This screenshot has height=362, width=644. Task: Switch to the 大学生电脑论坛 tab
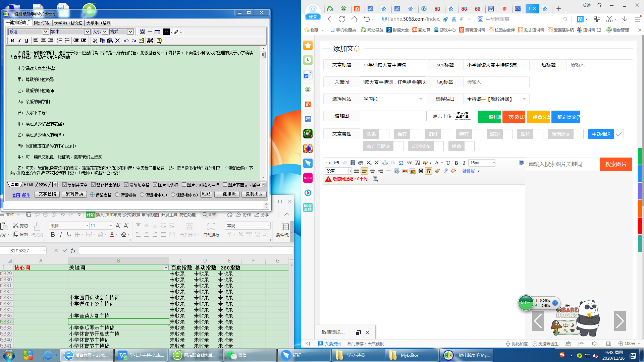click(68, 23)
